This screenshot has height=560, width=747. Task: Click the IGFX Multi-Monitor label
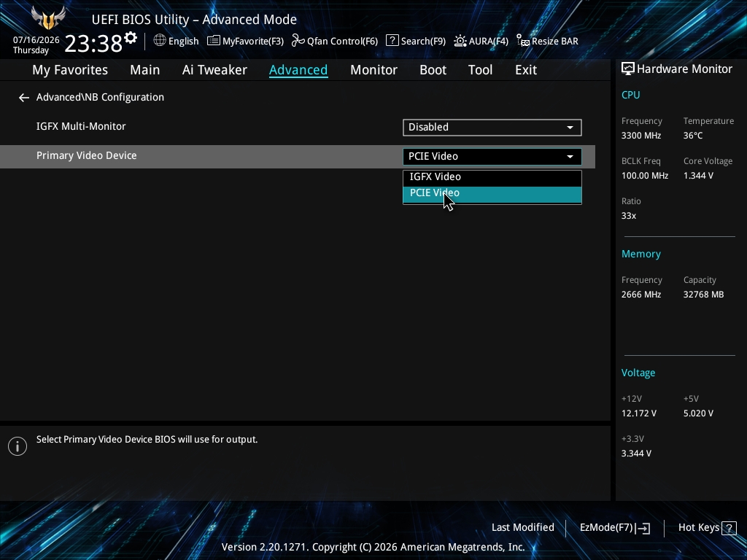[81, 127]
